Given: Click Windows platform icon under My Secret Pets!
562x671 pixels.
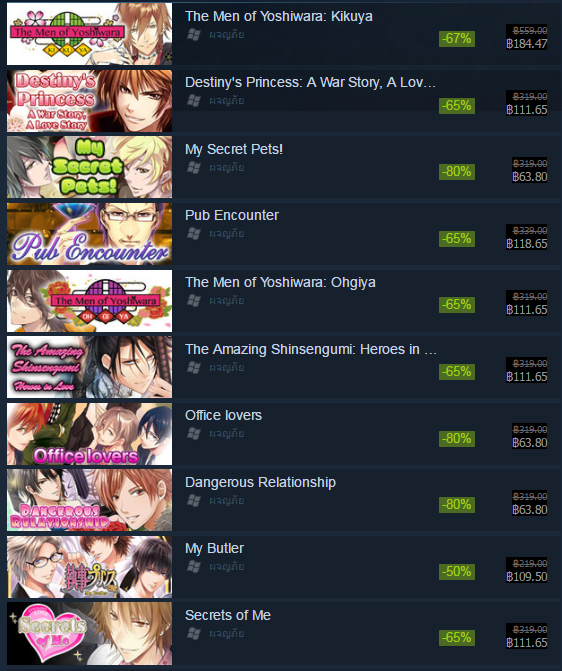Looking at the screenshot, I should (x=194, y=168).
